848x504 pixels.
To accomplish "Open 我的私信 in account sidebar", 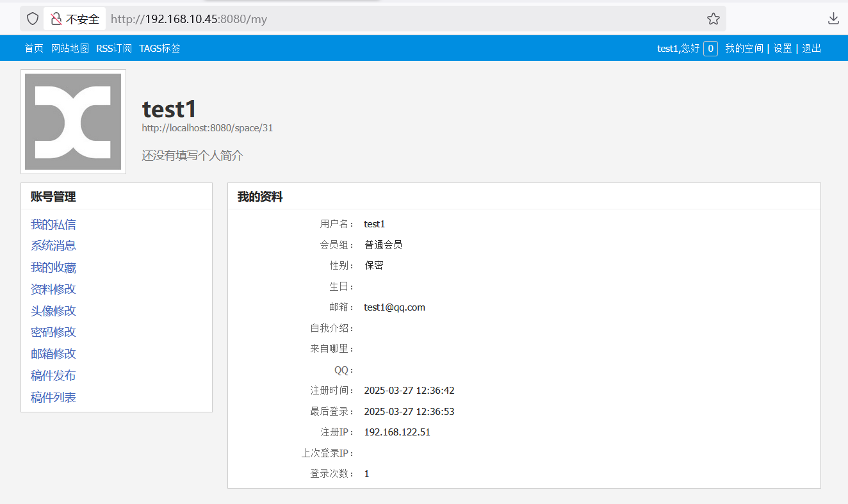I will tap(53, 225).
